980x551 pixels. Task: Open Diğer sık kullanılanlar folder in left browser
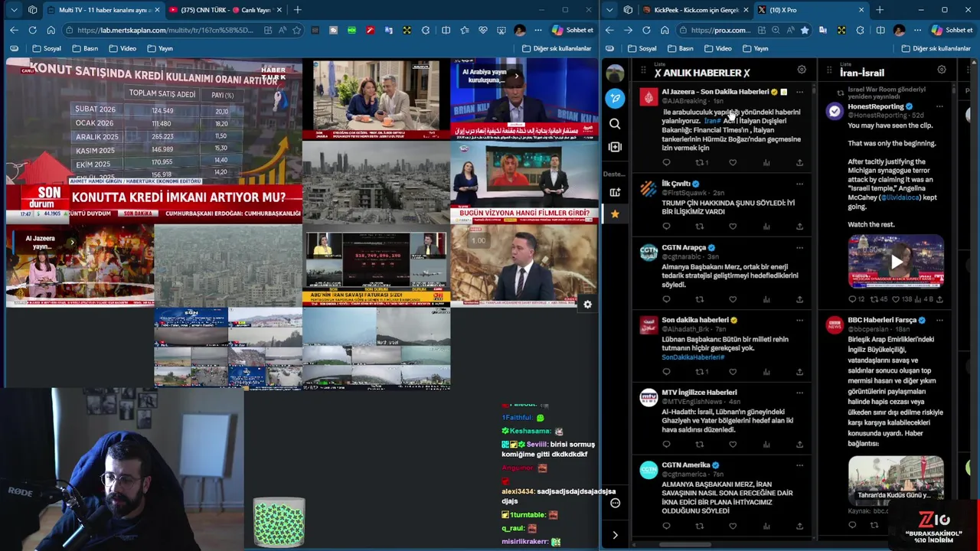tap(557, 48)
